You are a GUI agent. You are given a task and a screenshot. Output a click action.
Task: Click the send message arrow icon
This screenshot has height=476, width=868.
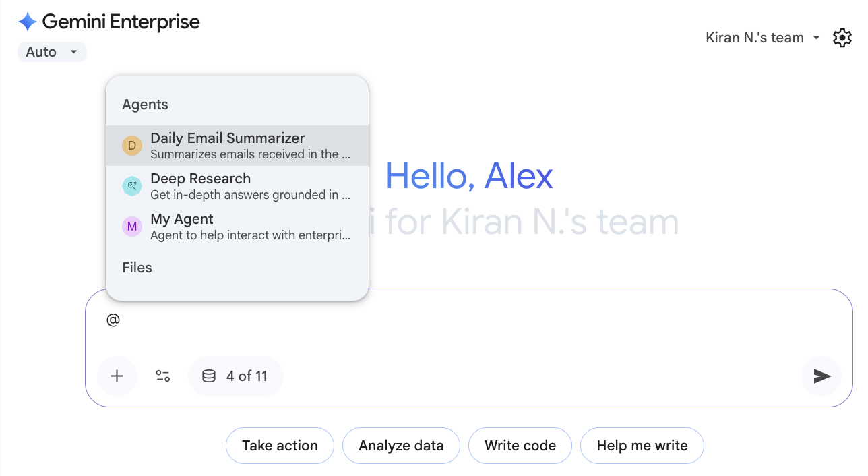(821, 376)
